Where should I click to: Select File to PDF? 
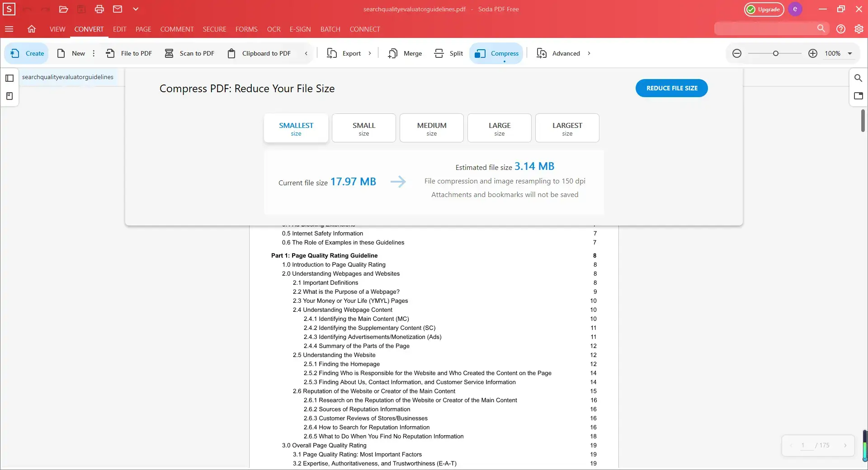point(129,53)
